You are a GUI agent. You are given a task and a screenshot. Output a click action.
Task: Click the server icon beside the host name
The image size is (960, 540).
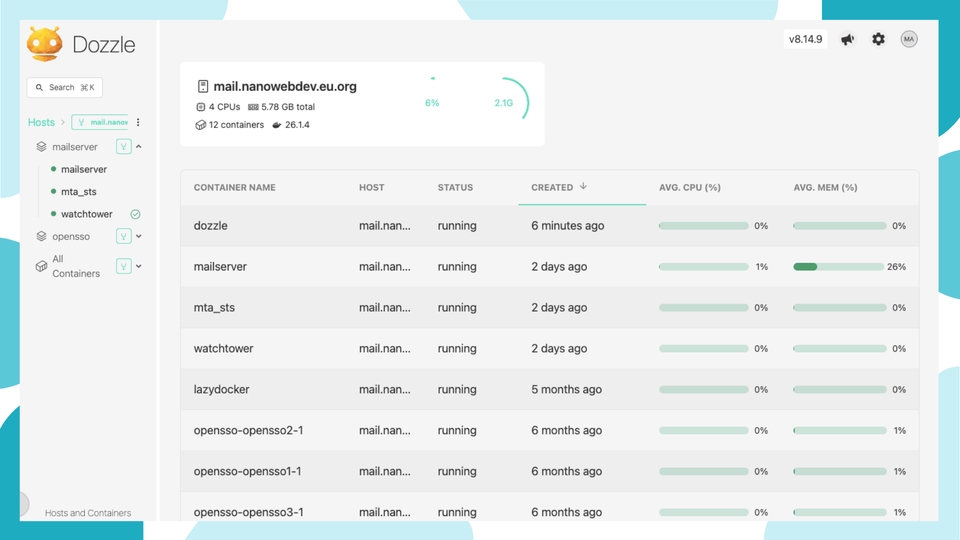tap(203, 86)
